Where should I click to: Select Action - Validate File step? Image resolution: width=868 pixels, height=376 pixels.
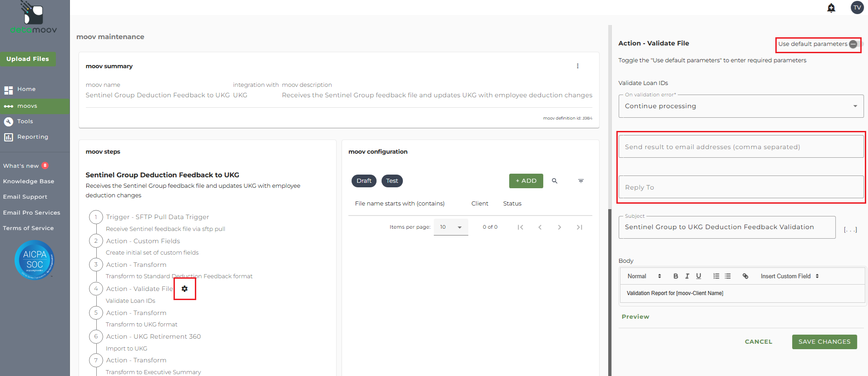pyautogui.click(x=139, y=289)
